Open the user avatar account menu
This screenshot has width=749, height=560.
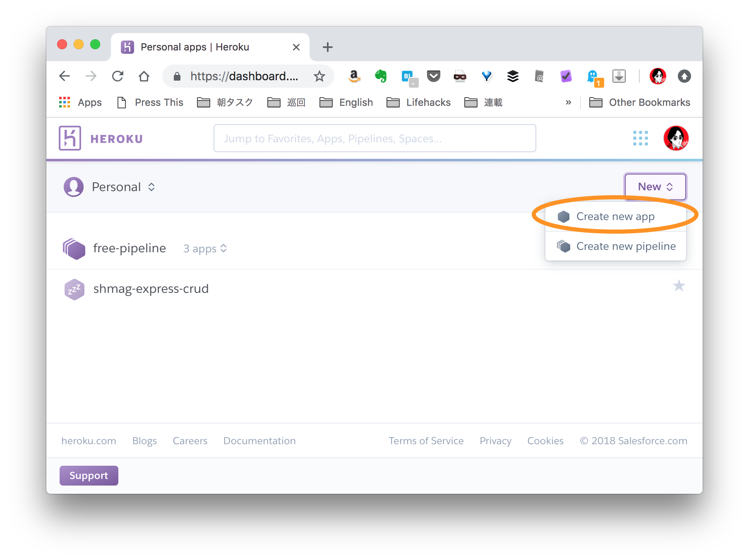click(676, 138)
